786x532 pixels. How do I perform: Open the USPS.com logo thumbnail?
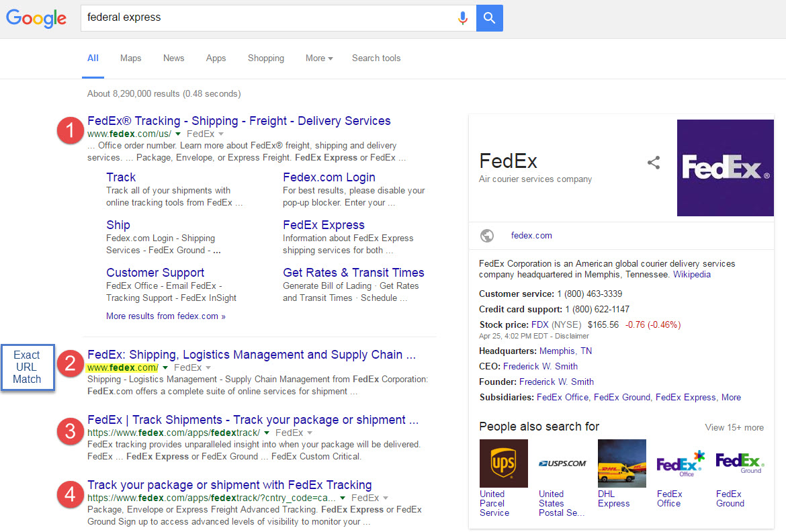562,463
